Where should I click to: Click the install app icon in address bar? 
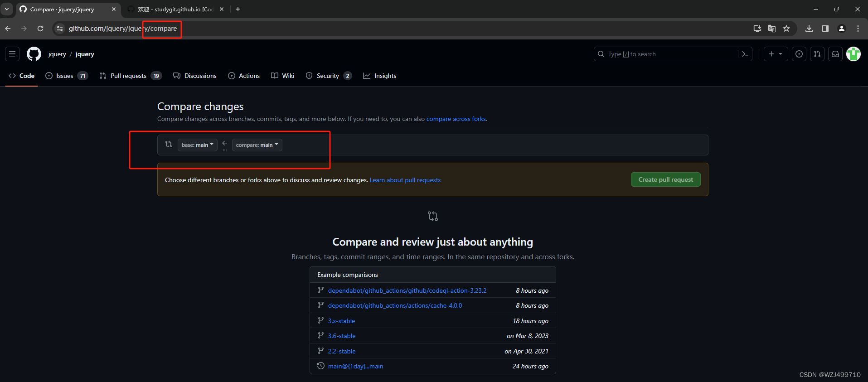click(x=757, y=29)
